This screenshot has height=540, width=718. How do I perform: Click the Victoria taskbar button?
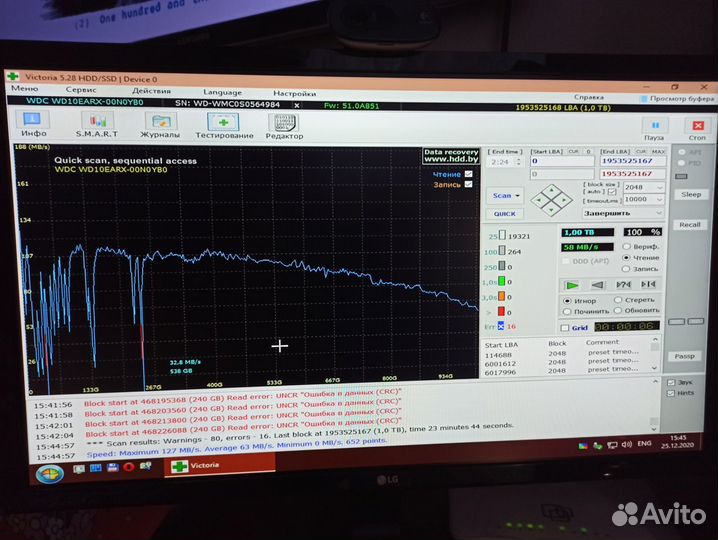coord(220,465)
